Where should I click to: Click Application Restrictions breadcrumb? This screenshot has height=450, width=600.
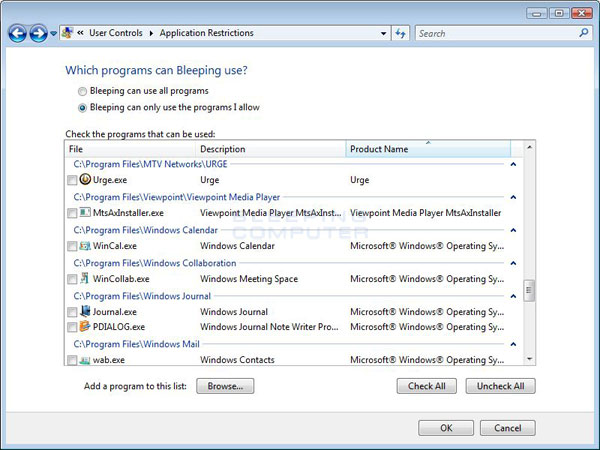tap(207, 33)
